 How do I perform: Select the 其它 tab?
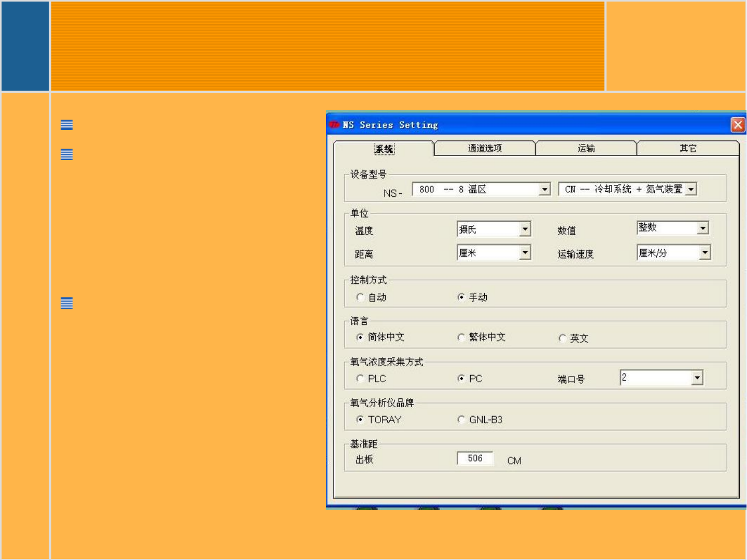point(688,148)
